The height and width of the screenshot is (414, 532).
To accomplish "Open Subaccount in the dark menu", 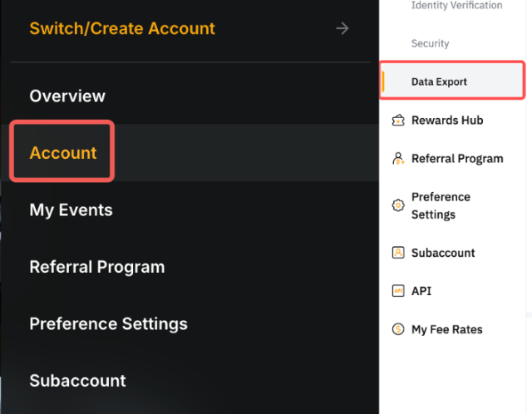I will 77,381.
